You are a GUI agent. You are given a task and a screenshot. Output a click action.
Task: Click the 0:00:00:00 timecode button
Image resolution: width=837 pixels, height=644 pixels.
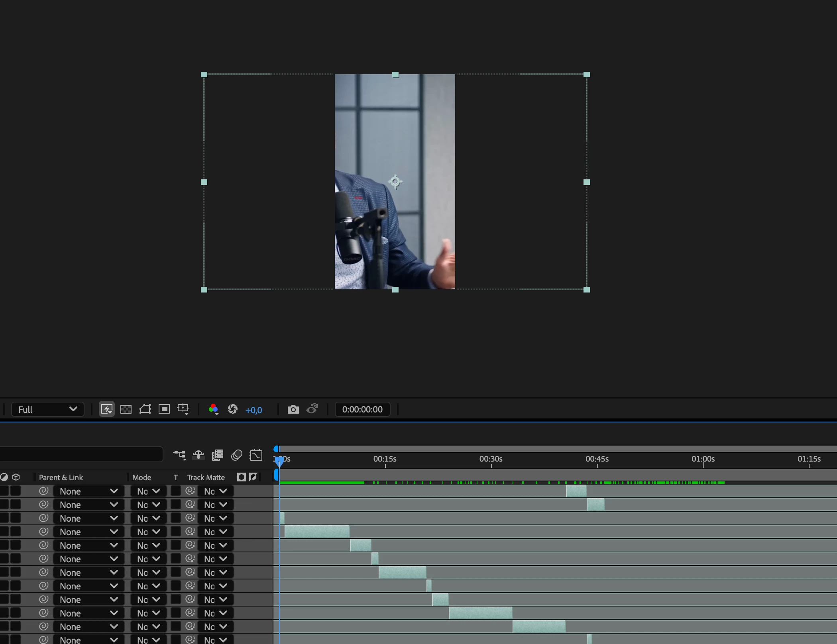[x=362, y=409]
